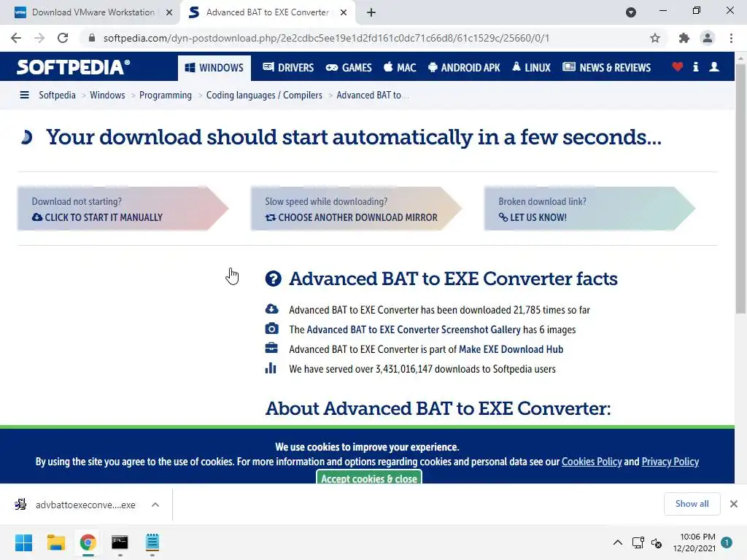747x560 pixels.
Task: Click the Softpedia breadcrumb link
Action: point(57,96)
